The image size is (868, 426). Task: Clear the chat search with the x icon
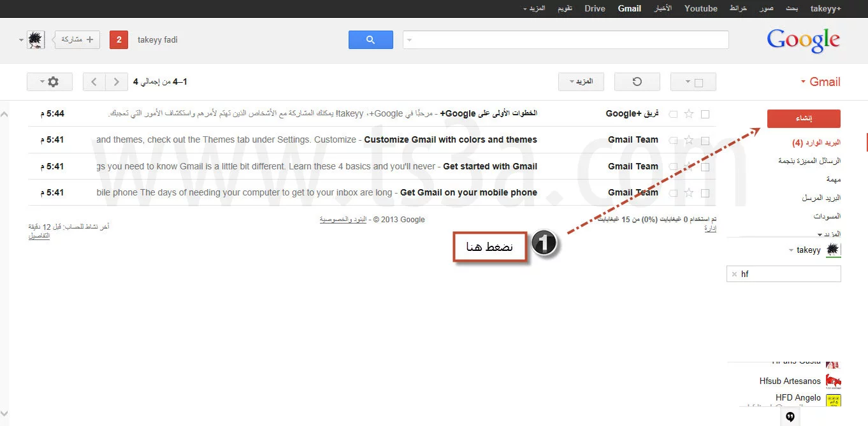pyautogui.click(x=734, y=274)
